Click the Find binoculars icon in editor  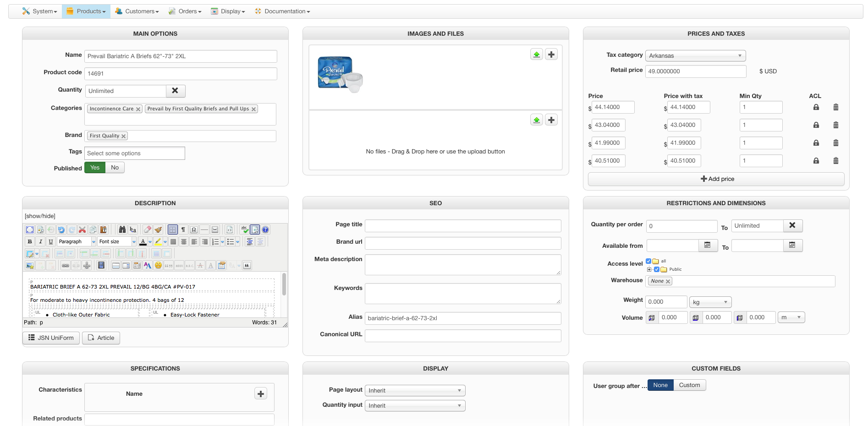[x=122, y=229]
